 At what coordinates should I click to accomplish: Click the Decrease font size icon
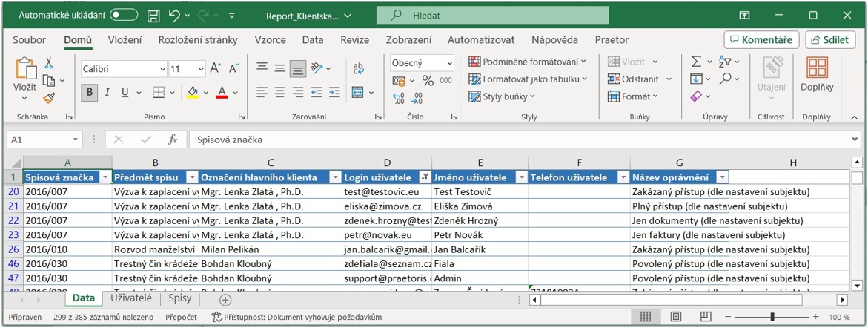(234, 69)
